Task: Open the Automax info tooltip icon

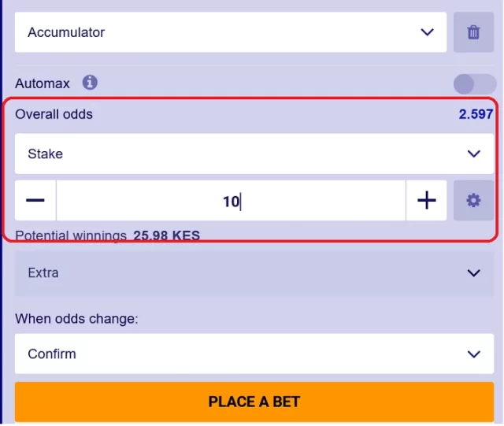Action: 90,83
